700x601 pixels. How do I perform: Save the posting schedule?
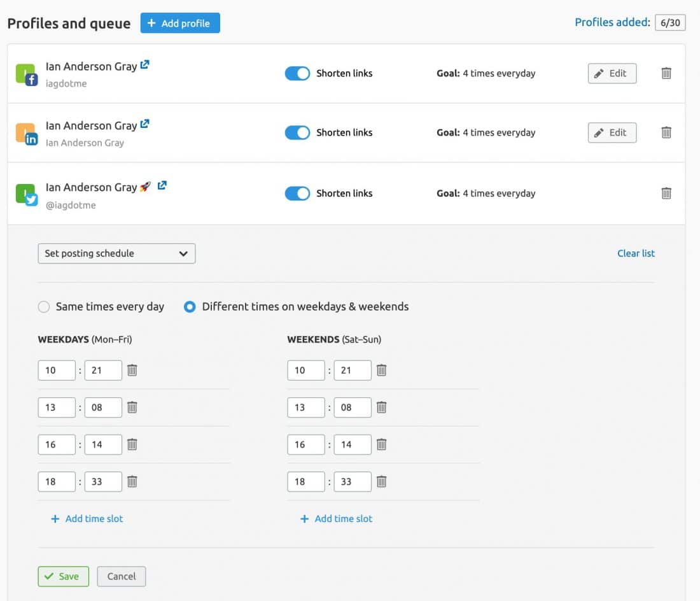point(63,576)
